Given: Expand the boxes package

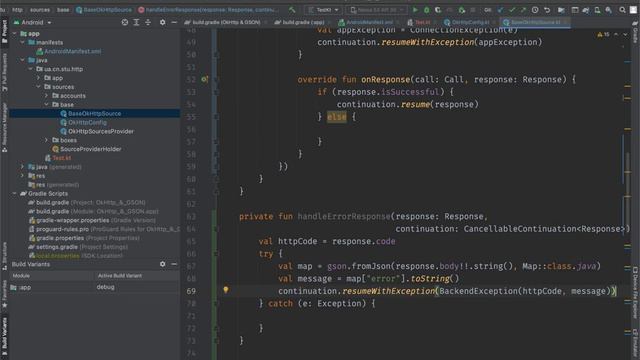Looking at the screenshot, I should 46,140.
